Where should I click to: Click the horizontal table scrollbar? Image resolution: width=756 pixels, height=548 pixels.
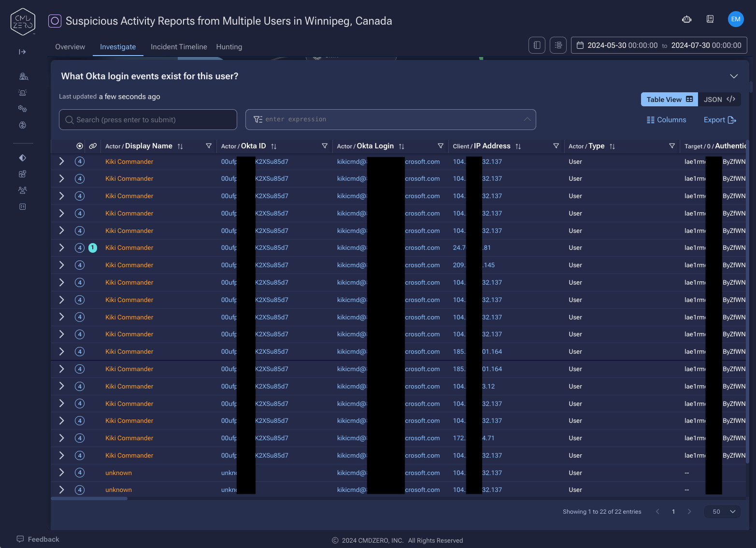[89, 498]
